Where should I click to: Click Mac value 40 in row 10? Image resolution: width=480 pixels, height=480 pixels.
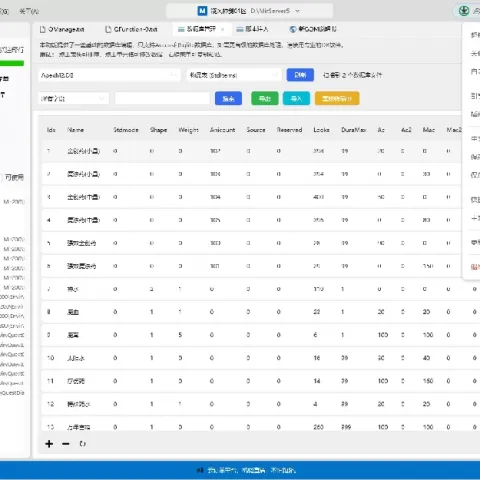click(x=426, y=358)
